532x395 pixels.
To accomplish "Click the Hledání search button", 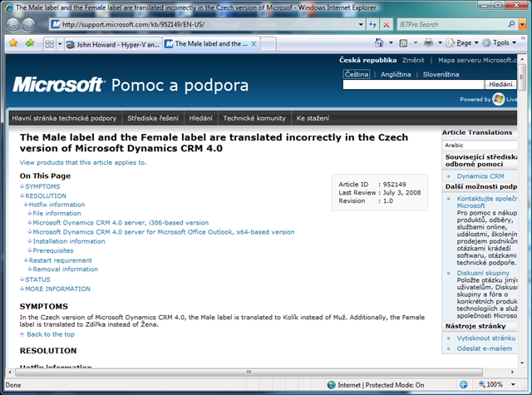I will pyautogui.click(x=500, y=84).
